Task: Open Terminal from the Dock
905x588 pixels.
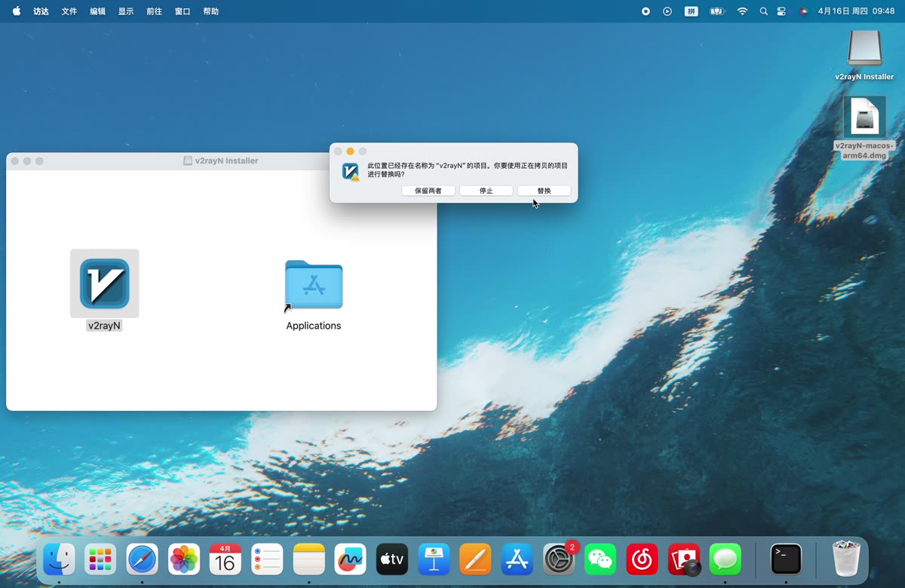Action: 786,559
